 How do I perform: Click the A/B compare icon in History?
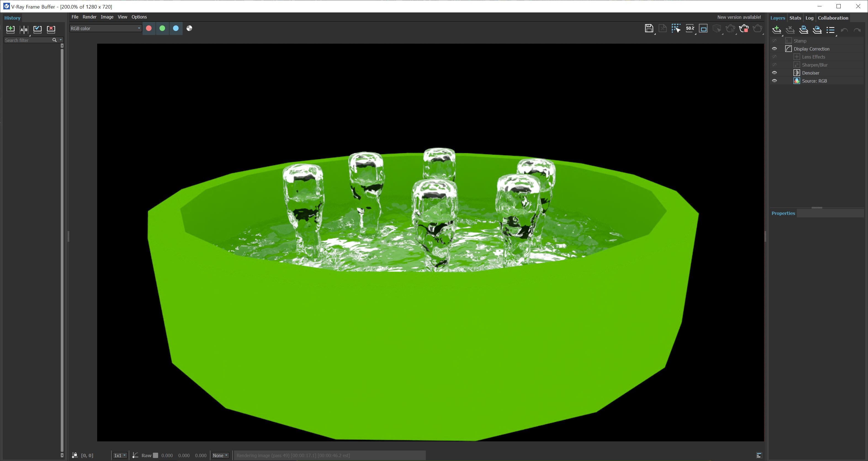coord(24,29)
